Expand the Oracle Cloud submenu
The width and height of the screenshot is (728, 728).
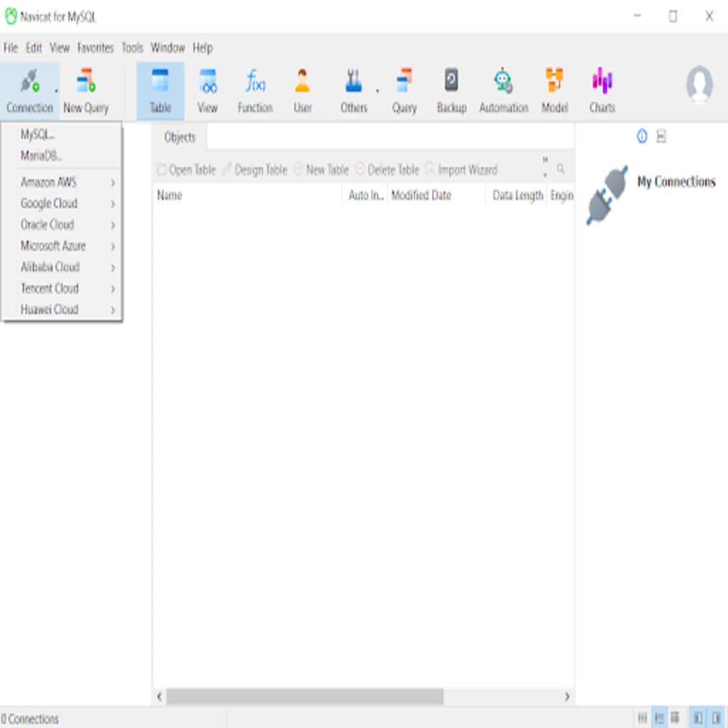pyautogui.click(x=63, y=225)
